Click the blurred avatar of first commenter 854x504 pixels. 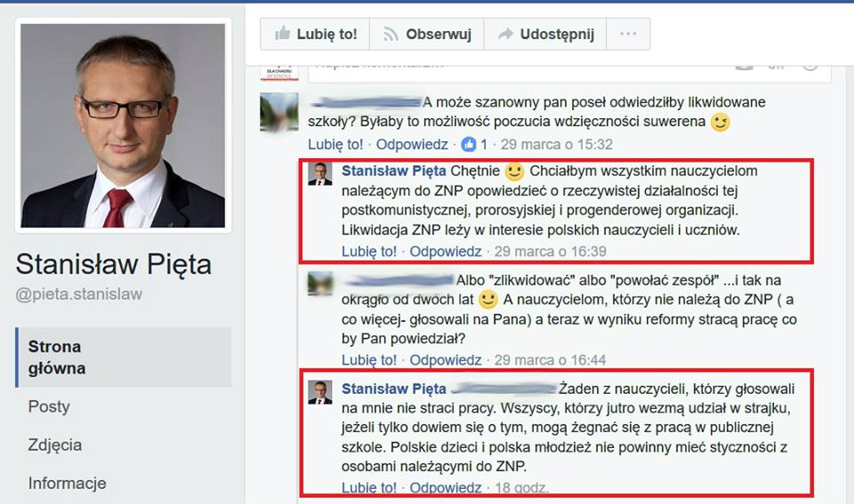[279, 112]
